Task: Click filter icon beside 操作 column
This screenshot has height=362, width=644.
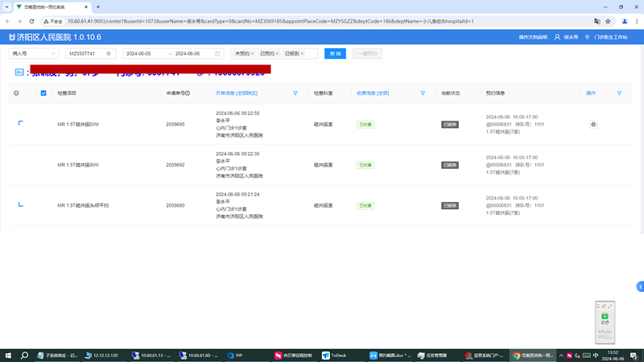Action: click(619, 93)
